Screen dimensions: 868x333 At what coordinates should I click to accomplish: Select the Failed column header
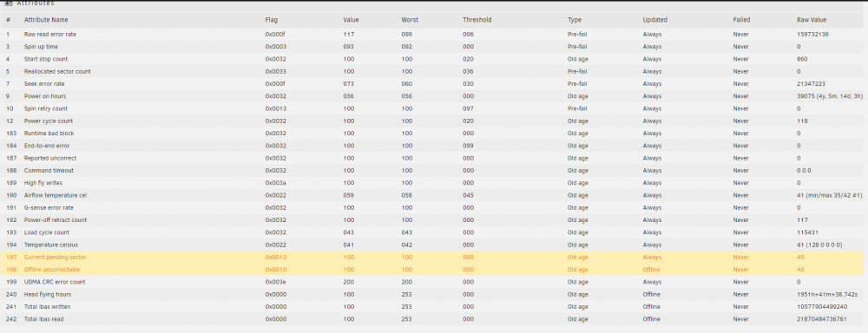coord(741,20)
